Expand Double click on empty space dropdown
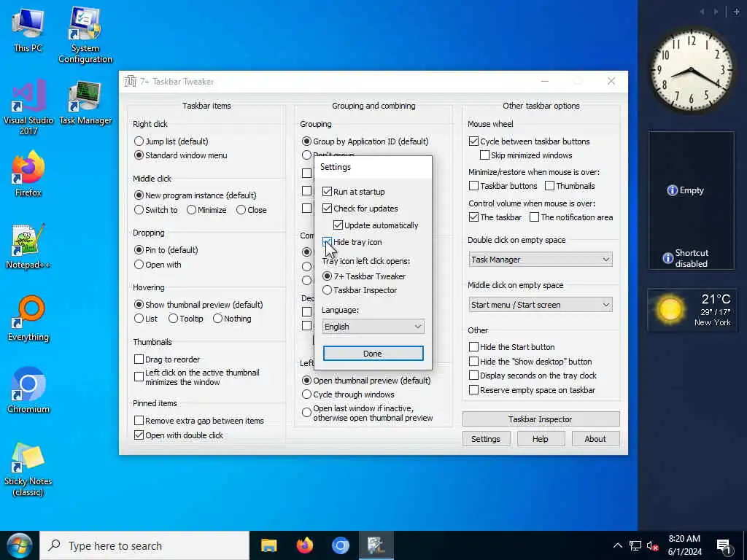 click(541, 260)
